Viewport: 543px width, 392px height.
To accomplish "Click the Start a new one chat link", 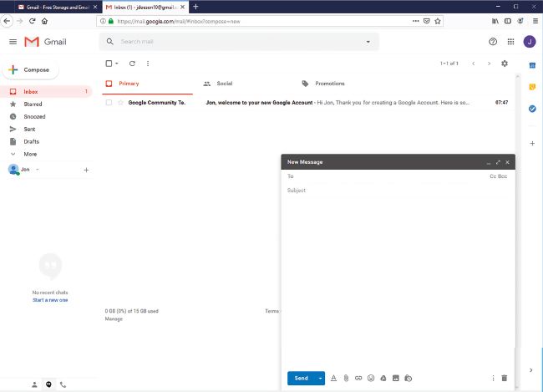I will coord(50,300).
